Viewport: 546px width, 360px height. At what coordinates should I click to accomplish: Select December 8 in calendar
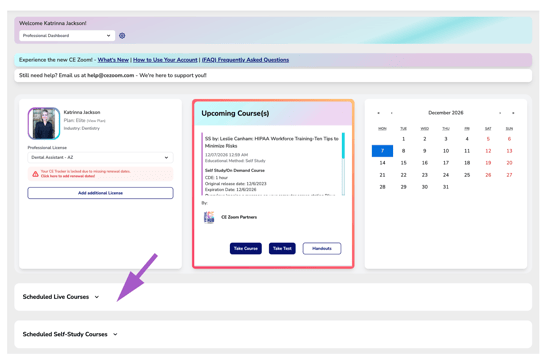pyautogui.click(x=404, y=151)
